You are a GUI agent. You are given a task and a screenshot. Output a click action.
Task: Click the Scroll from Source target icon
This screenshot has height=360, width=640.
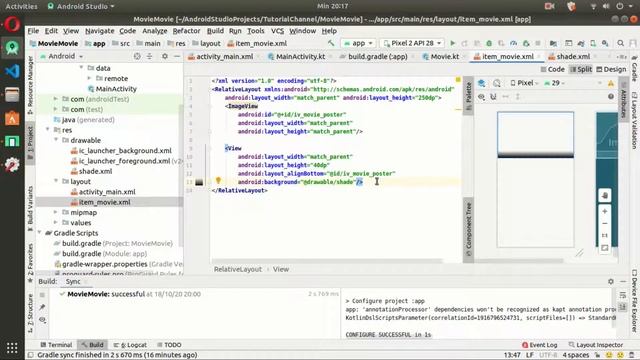pos(137,56)
